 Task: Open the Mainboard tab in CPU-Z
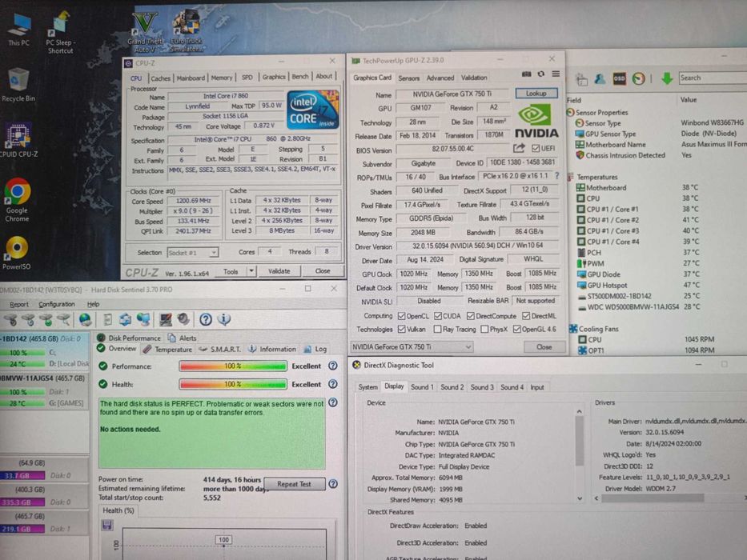click(191, 78)
